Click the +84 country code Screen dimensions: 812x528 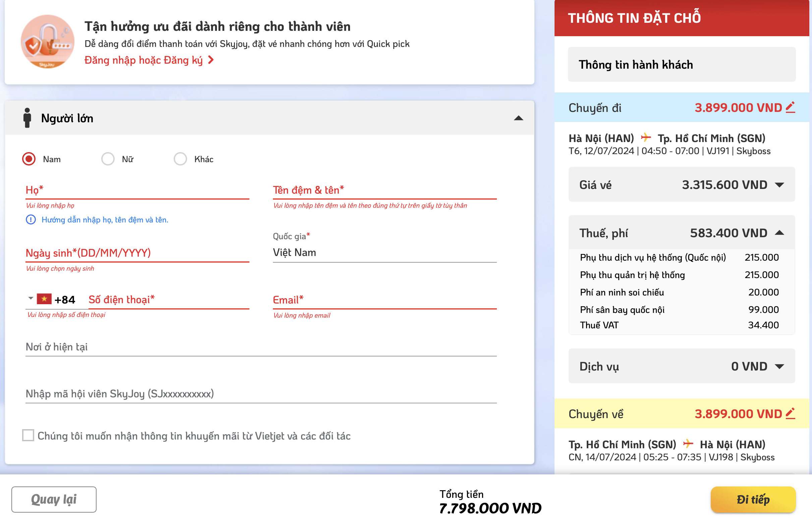coord(64,300)
